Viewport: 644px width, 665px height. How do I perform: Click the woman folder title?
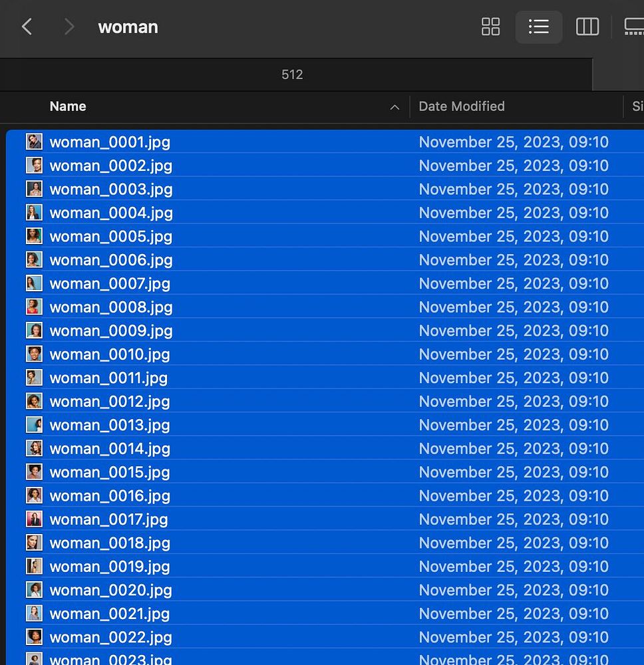pyautogui.click(x=128, y=27)
